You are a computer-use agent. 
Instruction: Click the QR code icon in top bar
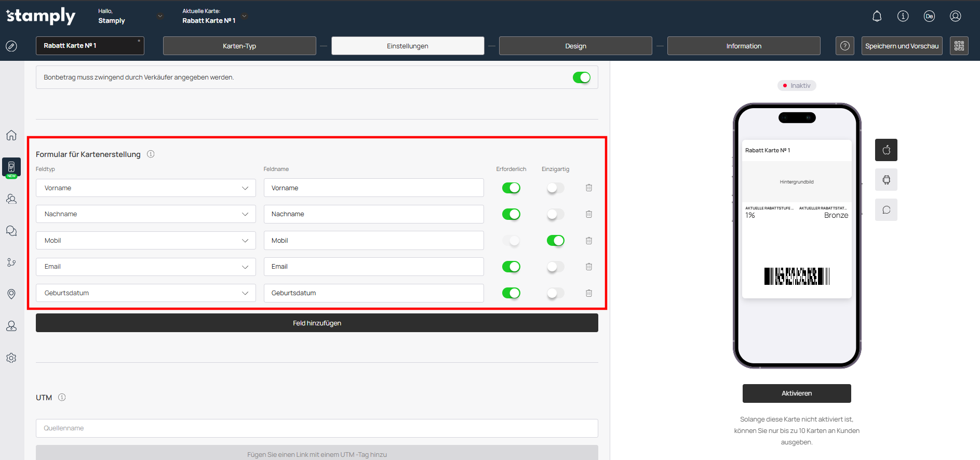point(959,46)
